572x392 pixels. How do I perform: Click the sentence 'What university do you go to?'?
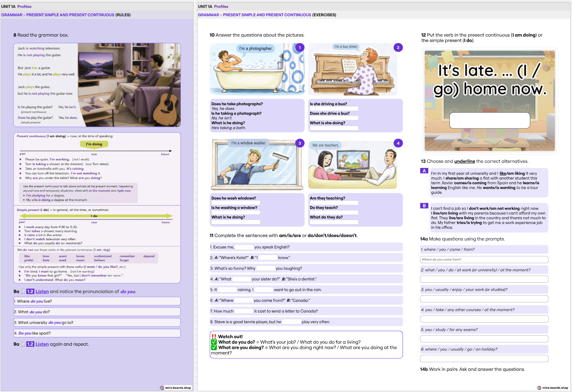coord(97,323)
